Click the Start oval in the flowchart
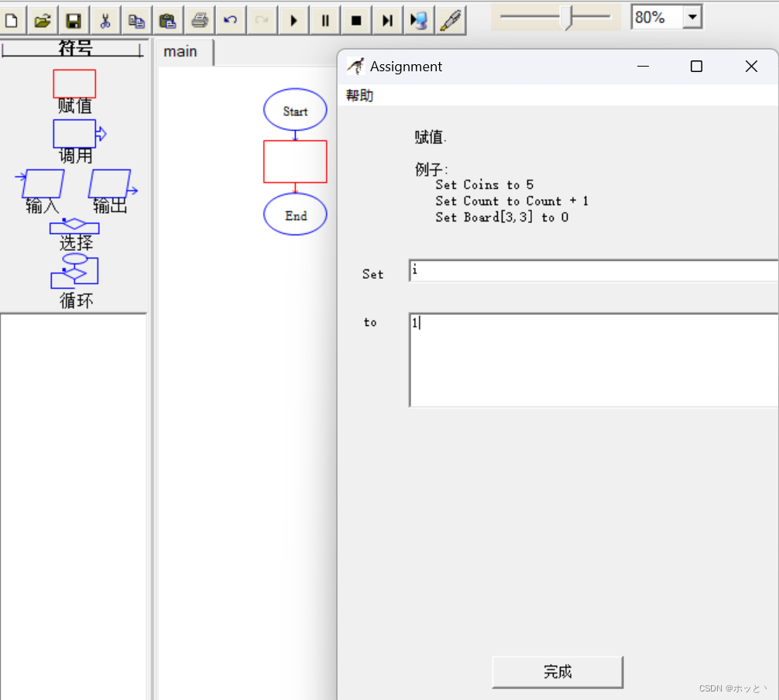This screenshot has width=779, height=700. (295, 110)
